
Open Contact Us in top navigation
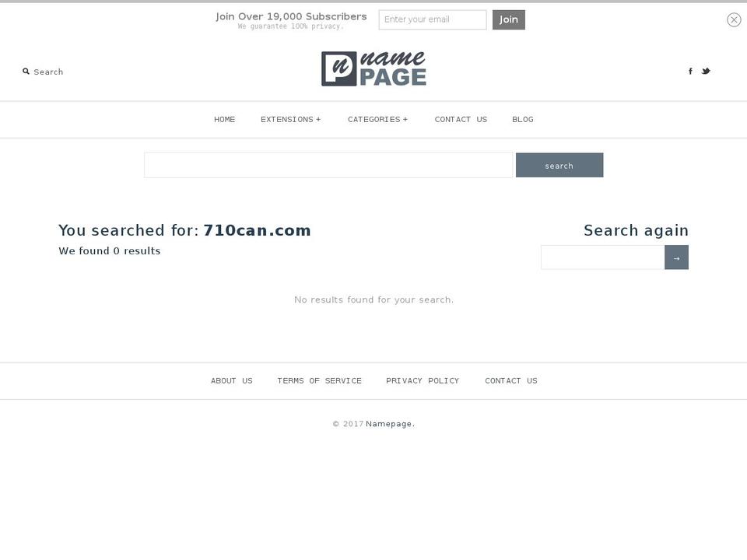461,120
